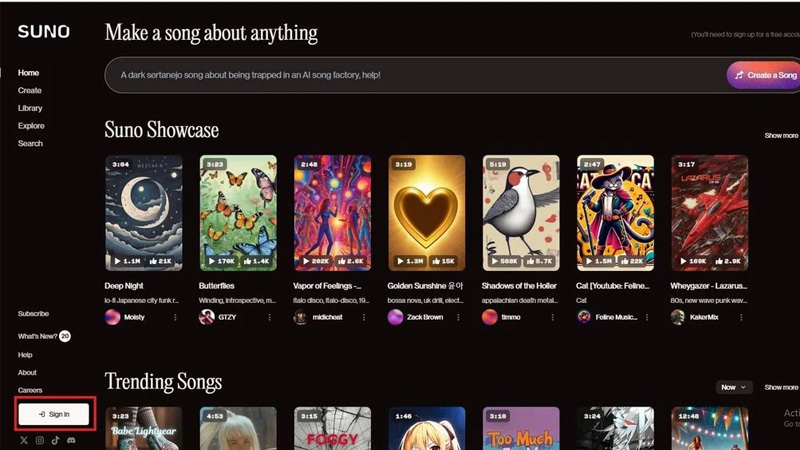Click the Create a Song button
The height and width of the screenshot is (450, 800).
[x=763, y=75]
